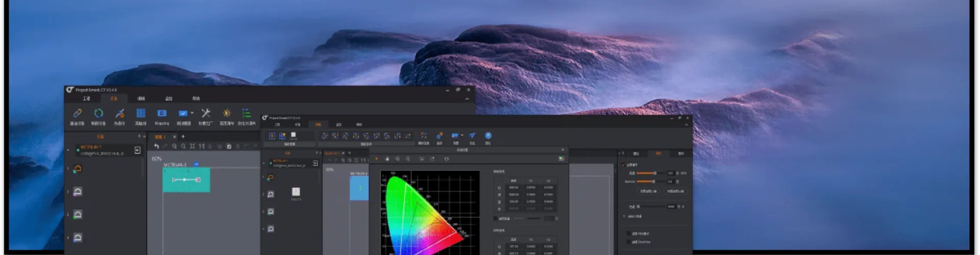Screen dimensions: 980x255
Task: Adjust the color temperature slider with K unit
Action: 652,207
